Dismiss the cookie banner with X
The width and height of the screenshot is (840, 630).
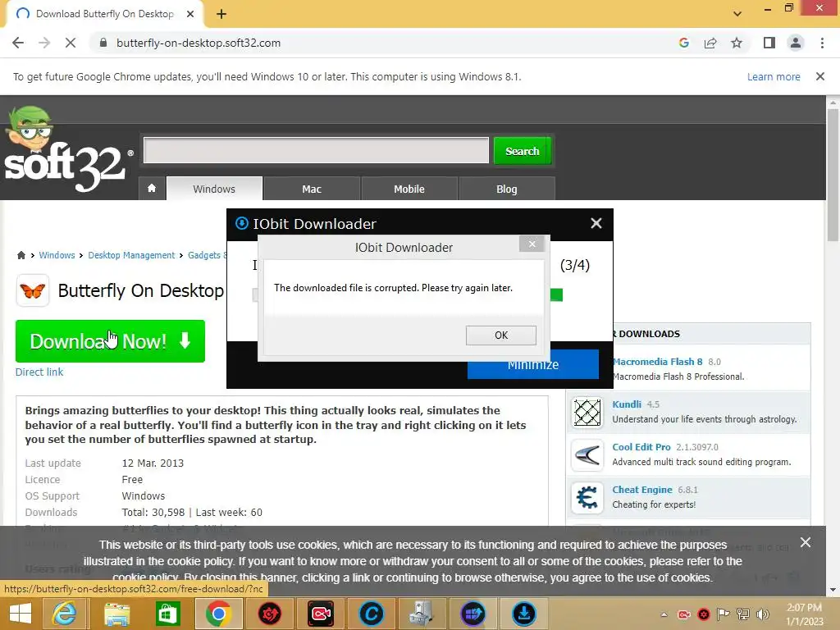click(806, 542)
